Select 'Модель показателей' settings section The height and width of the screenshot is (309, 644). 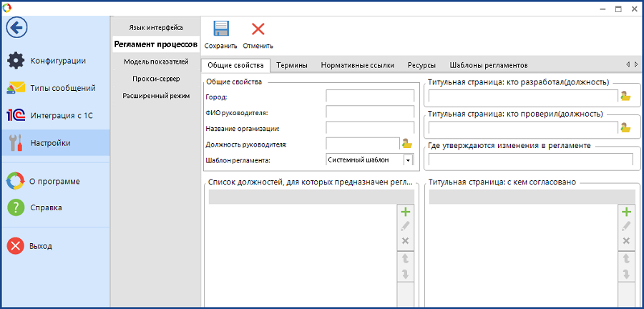(x=155, y=62)
